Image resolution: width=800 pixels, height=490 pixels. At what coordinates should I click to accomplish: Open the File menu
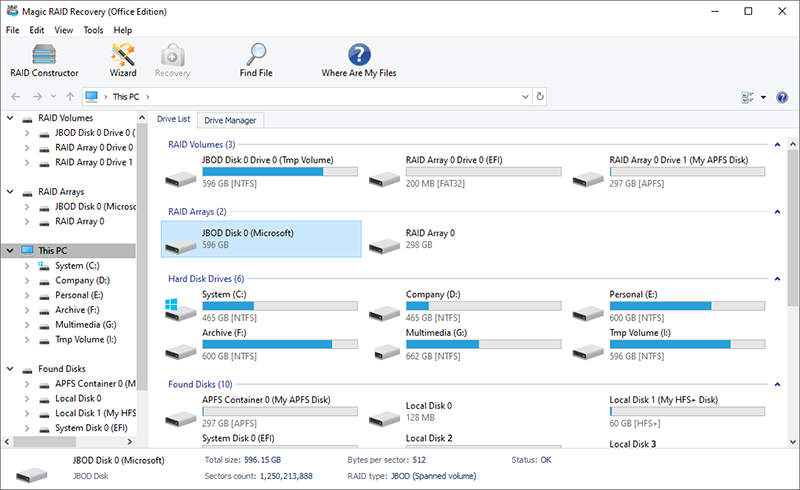coord(13,30)
